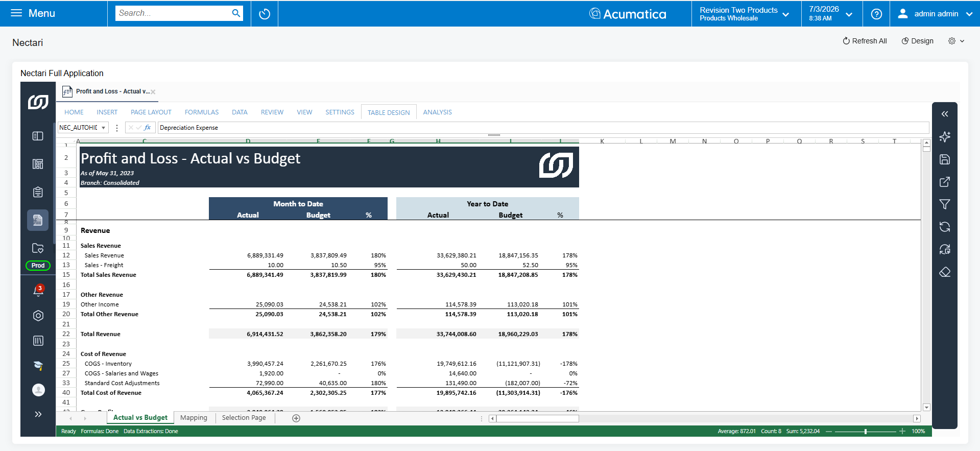
Task: Open the main Menu hamburger icon
Action: (16, 13)
